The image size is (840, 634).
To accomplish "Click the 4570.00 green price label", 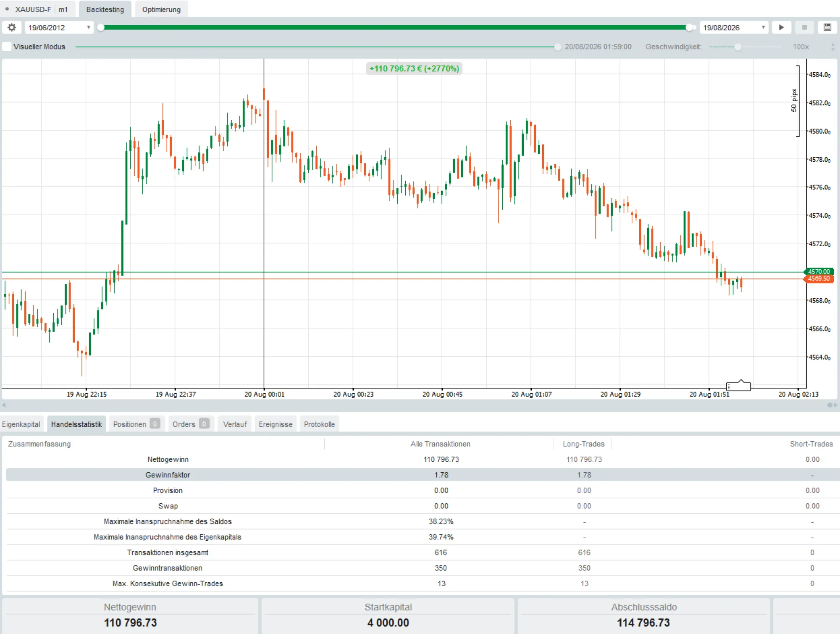I will tap(819, 271).
